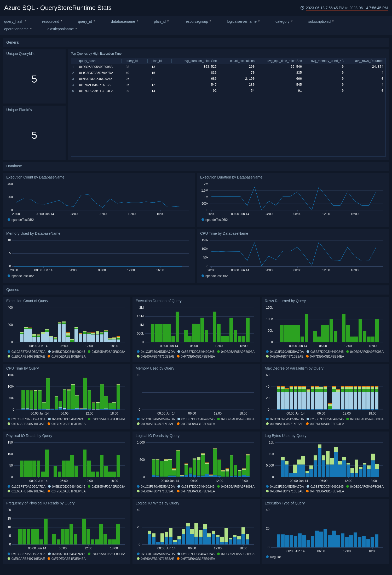Sort table by avg_memory_used_KB column
This screenshot has height=575, width=392.
[x=327, y=61]
